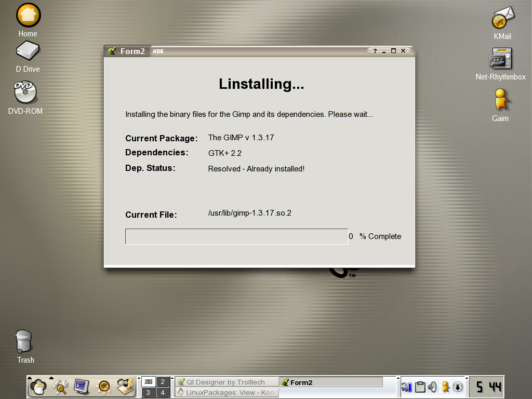Click the Form2 window title icon
The image size is (532, 399).
point(112,51)
